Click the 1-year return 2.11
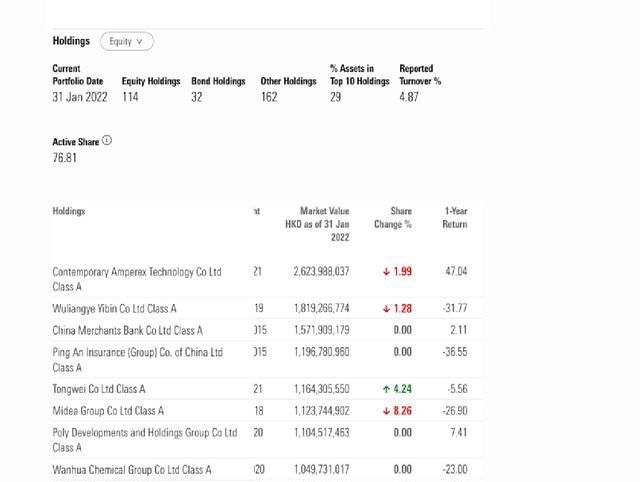This screenshot has height=482, width=640. point(459,330)
